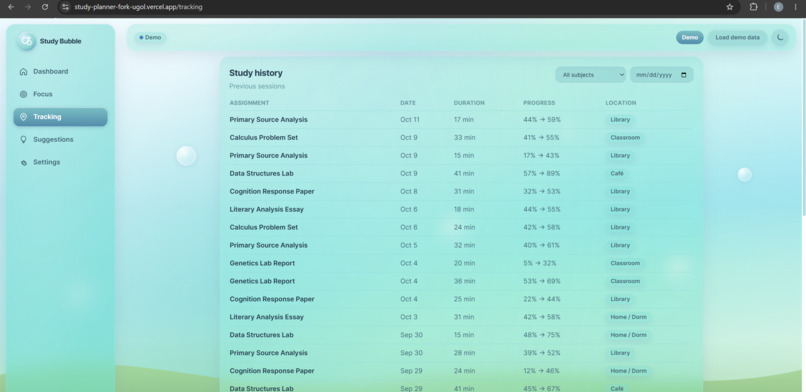Open calendar picker icon in date field
The image size is (806, 392).
(x=684, y=74)
